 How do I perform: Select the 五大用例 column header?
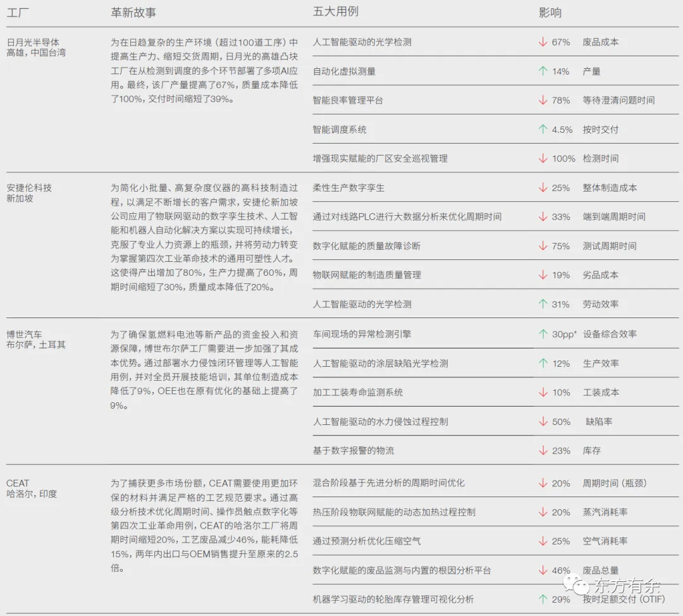pos(335,12)
